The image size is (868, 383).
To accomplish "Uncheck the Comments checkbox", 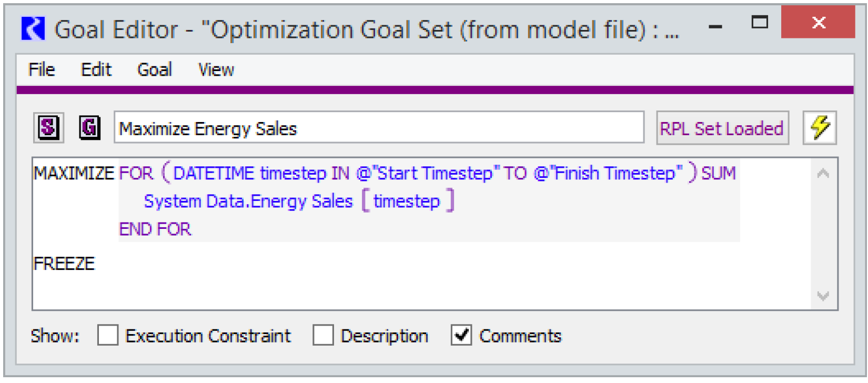I will point(461,335).
